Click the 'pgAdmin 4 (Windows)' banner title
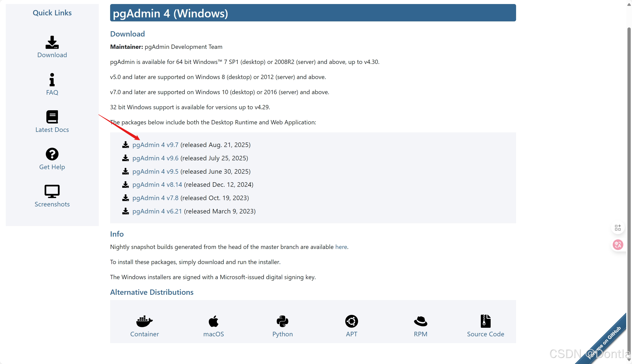 click(171, 13)
